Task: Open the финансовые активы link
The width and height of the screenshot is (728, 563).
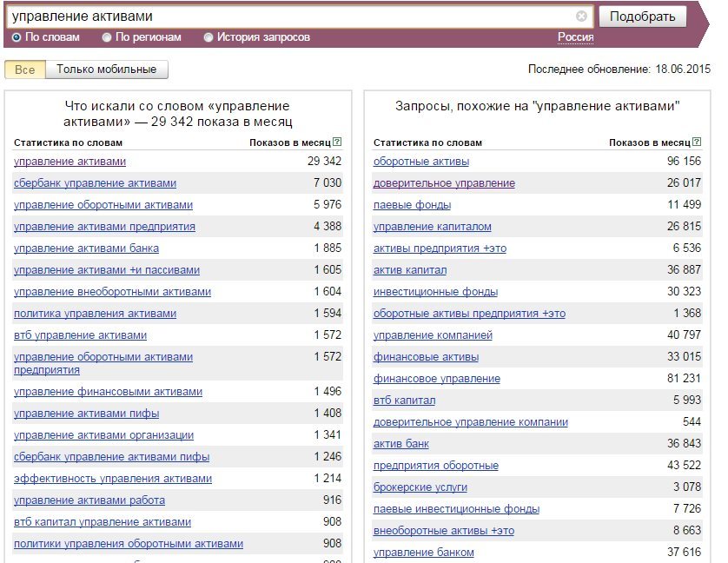Action: click(x=426, y=357)
